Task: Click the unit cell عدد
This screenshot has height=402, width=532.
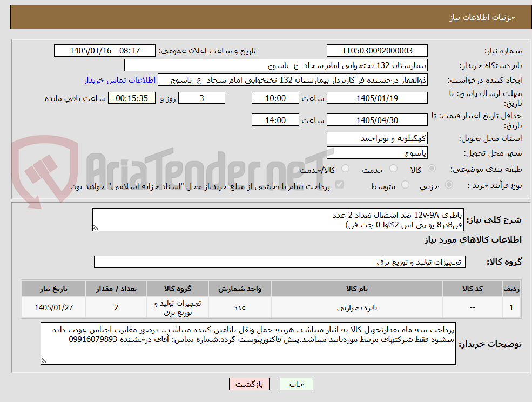Action: 240,307
